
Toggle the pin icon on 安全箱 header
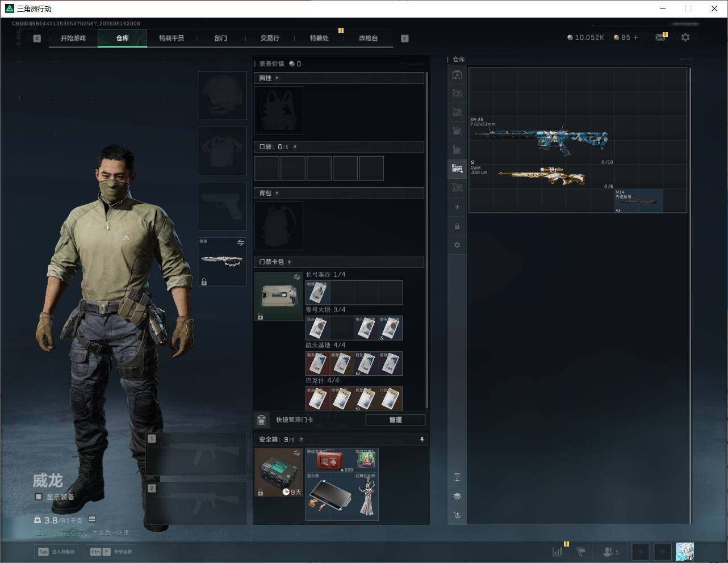pos(421,439)
